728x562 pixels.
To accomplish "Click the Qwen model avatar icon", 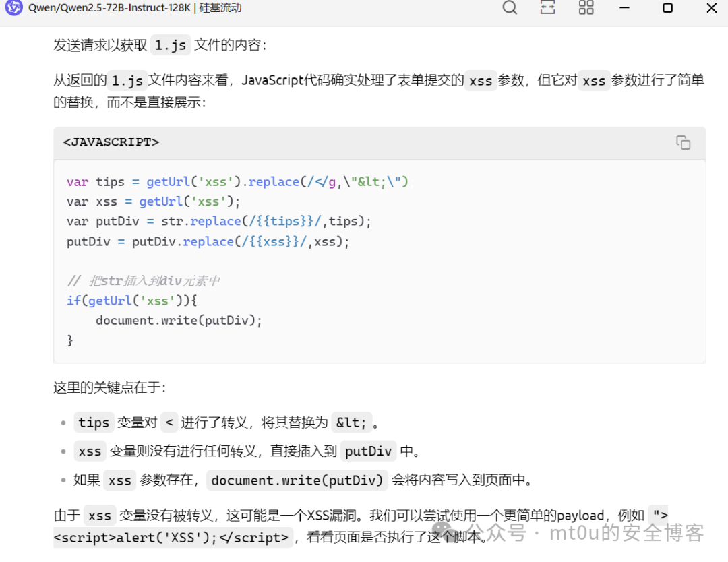I will tap(13, 7).
